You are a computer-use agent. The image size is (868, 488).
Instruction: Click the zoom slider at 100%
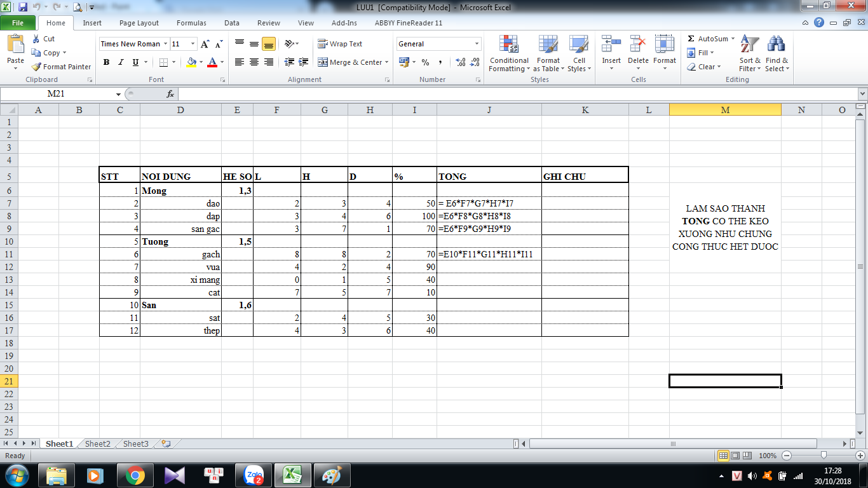pyautogui.click(x=824, y=456)
